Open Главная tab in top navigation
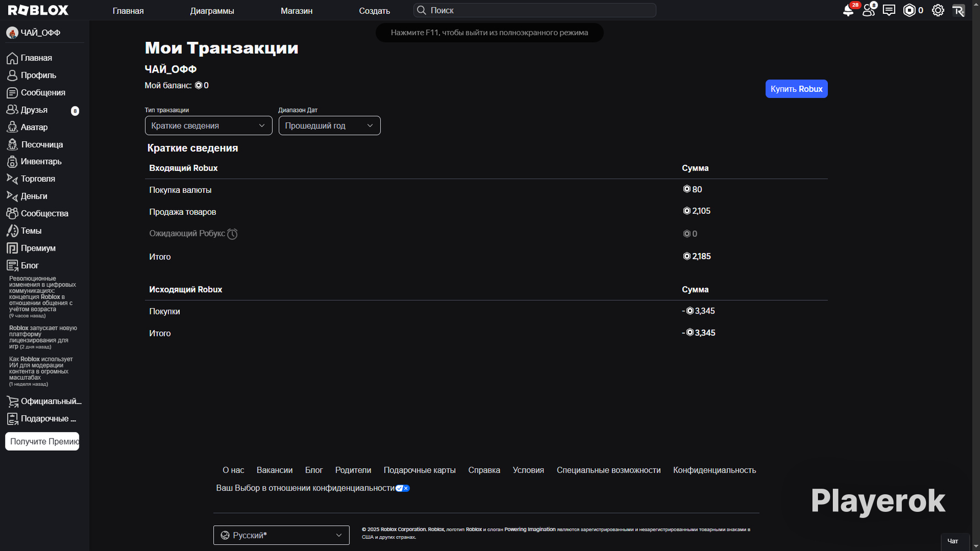The height and width of the screenshot is (551, 980). coord(128,11)
